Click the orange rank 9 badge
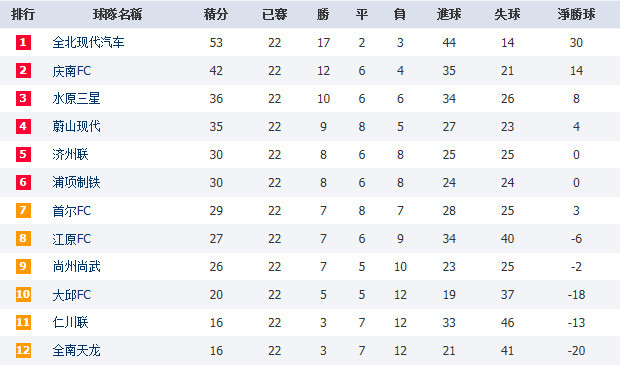This screenshot has width=620, height=365. 23,266
